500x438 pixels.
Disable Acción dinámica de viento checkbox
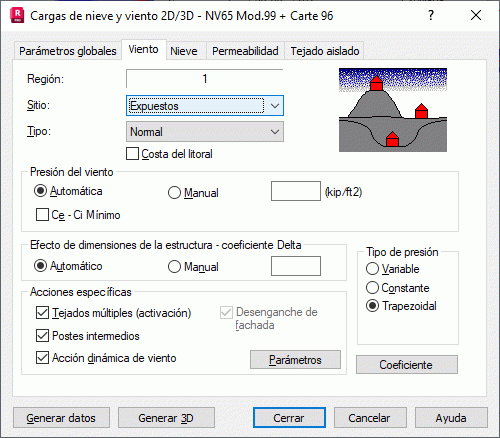click(42, 358)
